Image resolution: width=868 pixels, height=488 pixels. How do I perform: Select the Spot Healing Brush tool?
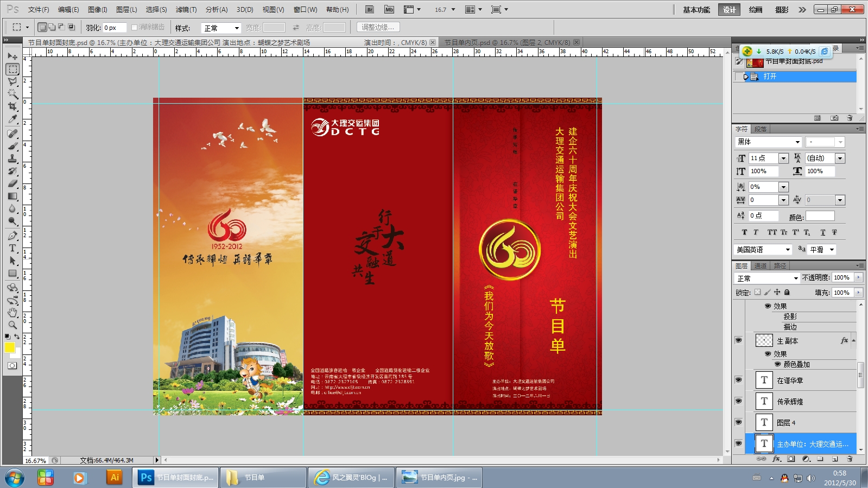(12, 134)
